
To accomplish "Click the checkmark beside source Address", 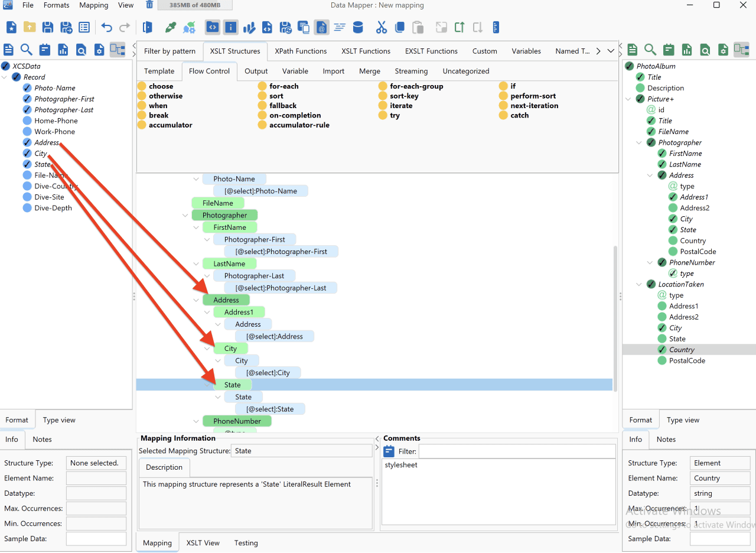I will pyautogui.click(x=27, y=142).
